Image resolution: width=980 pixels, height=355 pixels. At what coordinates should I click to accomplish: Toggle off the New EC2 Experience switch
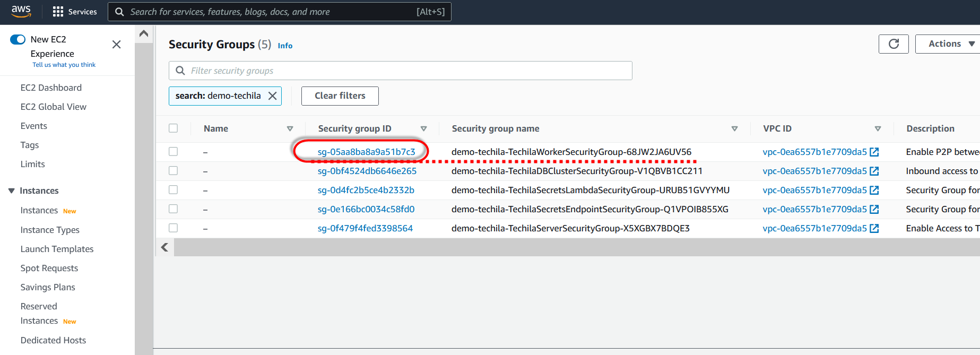(18, 39)
